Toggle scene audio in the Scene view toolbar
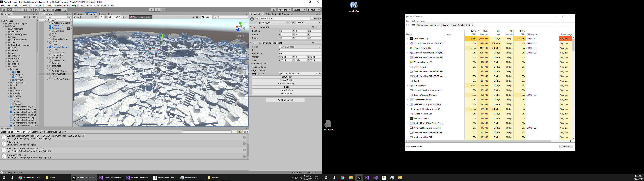This screenshot has height=181, width=644. pyautogui.click(x=106, y=17)
